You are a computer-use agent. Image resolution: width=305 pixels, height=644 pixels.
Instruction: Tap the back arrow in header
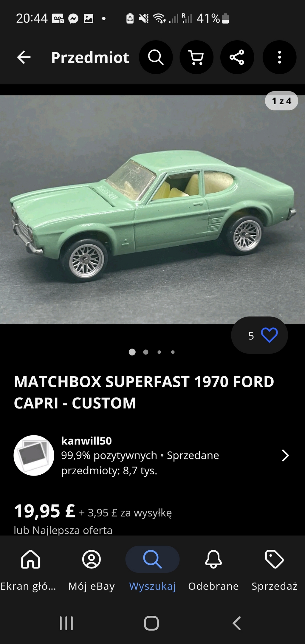[x=24, y=57]
